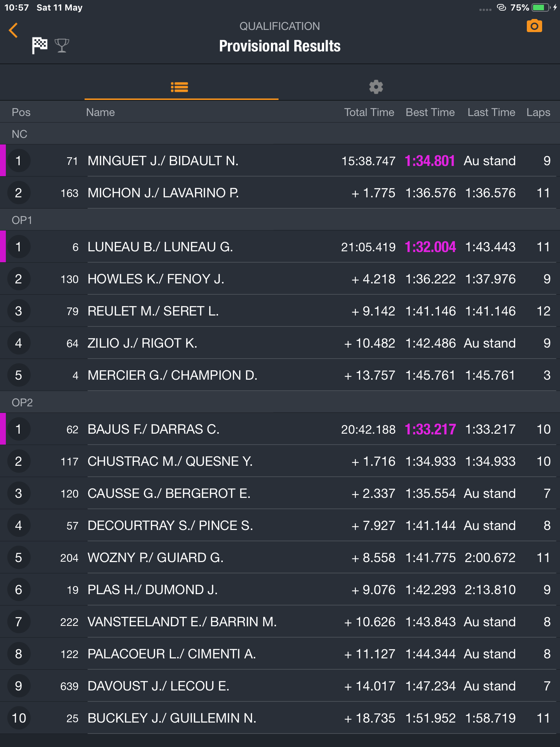Tap the purple 1:32.004 best time
This screenshot has height=747, width=560.
(430, 247)
